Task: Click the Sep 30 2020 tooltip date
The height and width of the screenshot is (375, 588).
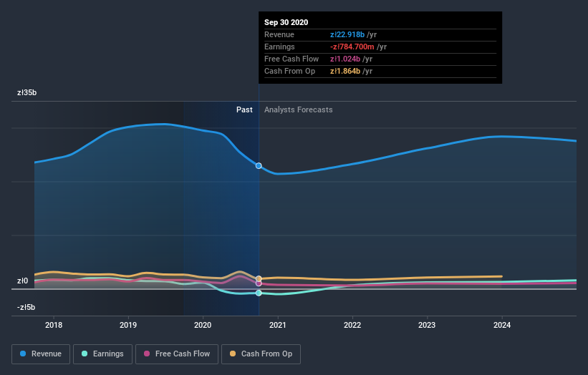Action: (286, 22)
